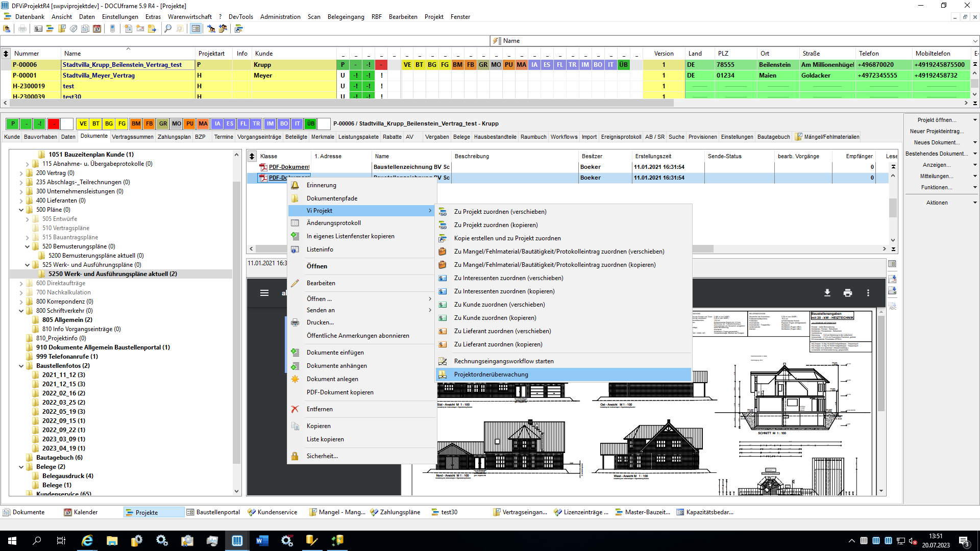The width and height of the screenshot is (980, 551).
Task: Collapse the 500 Pläne folder
Action: 21,210
